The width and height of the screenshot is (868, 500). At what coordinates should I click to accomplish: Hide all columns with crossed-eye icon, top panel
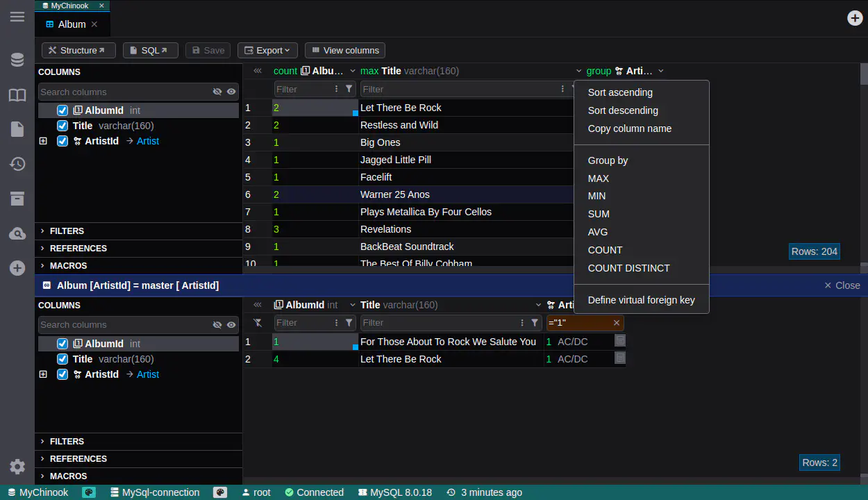(x=217, y=92)
